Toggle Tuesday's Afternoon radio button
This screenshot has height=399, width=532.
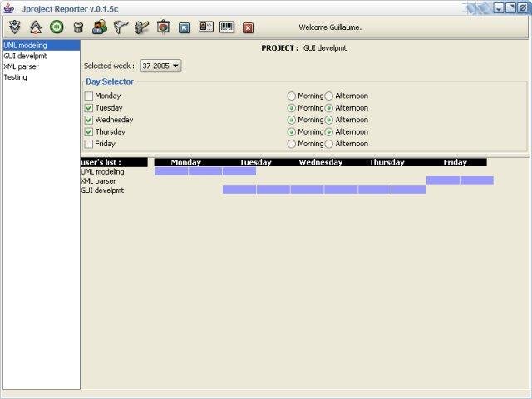point(328,108)
